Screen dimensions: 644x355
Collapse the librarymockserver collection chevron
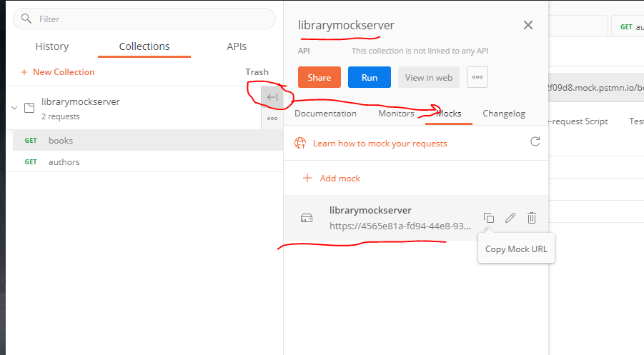click(14, 108)
